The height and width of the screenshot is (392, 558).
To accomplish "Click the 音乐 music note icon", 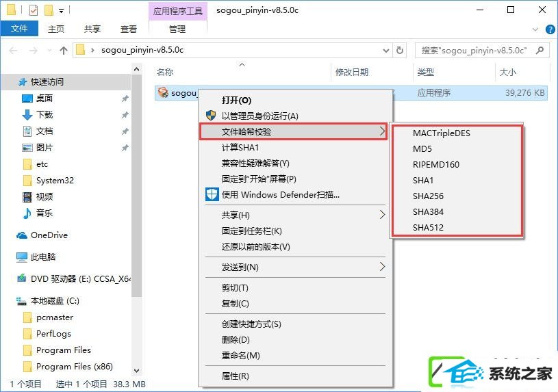I will [x=27, y=213].
